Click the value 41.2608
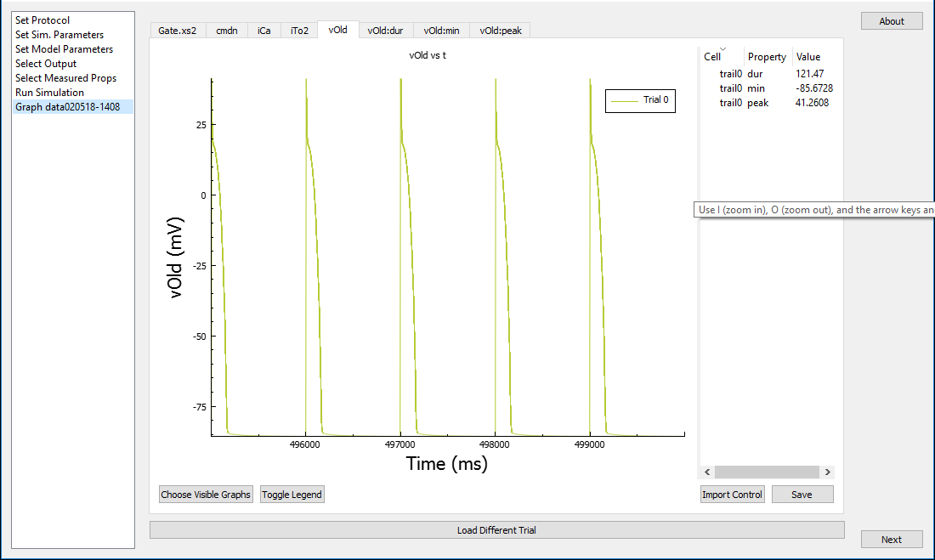 coord(812,103)
